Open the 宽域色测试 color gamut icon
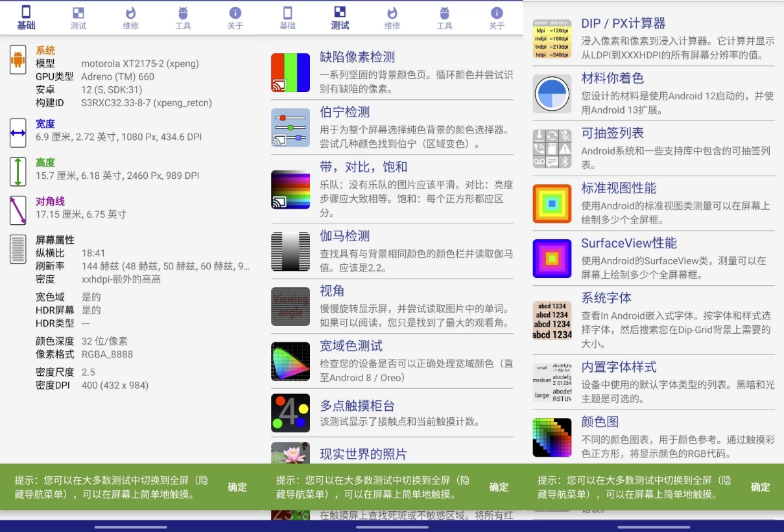Image resolution: width=784 pixels, height=532 pixels. tap(291, 361)
